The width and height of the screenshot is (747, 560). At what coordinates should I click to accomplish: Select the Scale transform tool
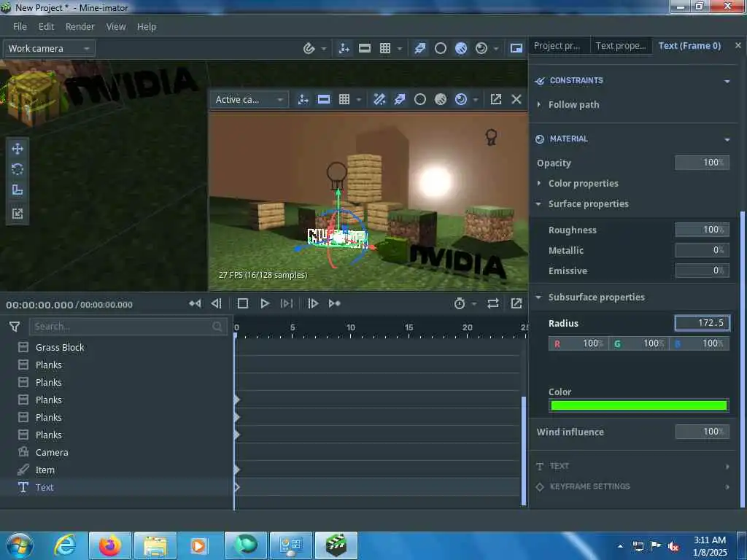(x=18, y=190)
